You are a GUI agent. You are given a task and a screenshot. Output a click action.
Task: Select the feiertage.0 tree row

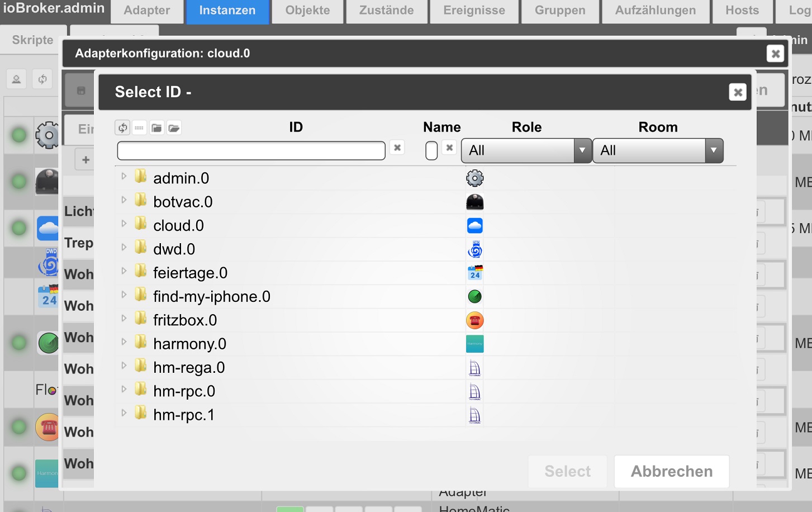426,273
